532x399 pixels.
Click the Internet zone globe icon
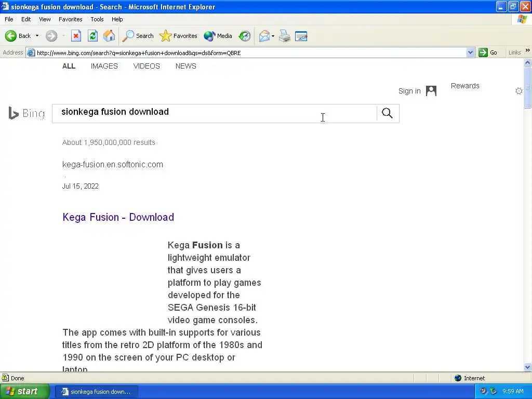[x=458, y=378]
